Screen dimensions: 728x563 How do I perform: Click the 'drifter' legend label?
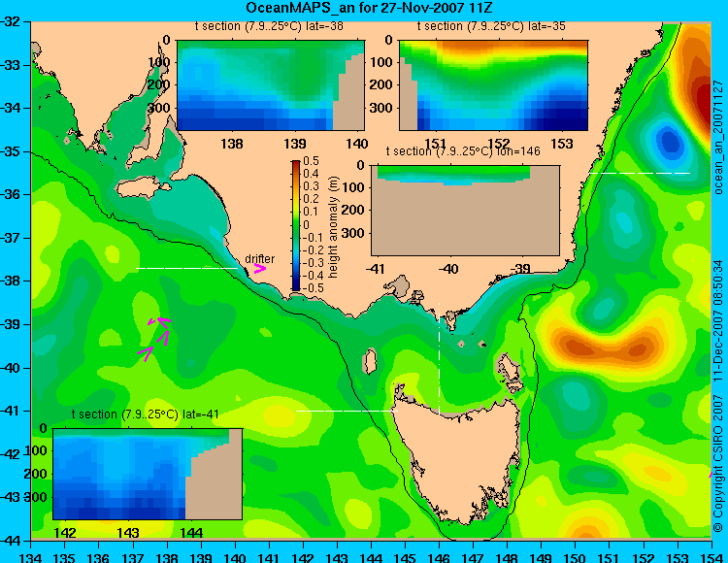click(x=259, y=258)
